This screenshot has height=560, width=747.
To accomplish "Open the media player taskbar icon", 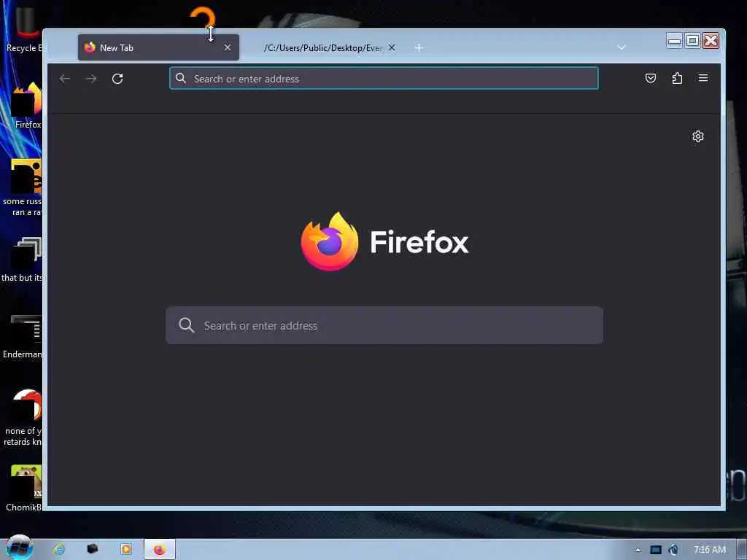I will pyautogui.click(x=126, y=550).
